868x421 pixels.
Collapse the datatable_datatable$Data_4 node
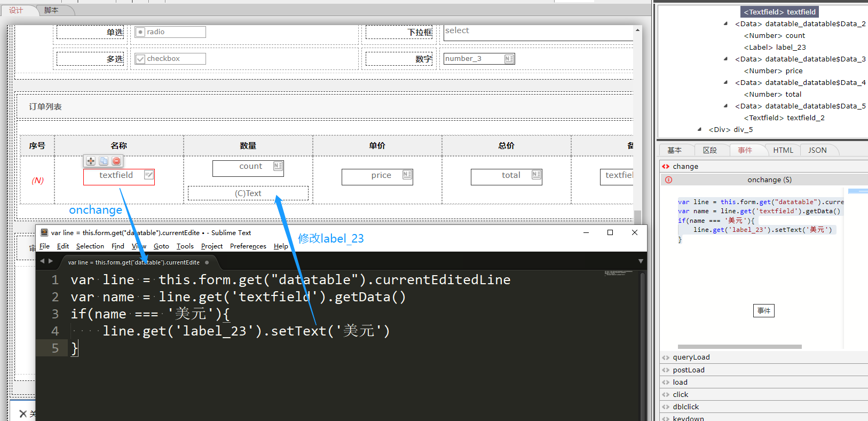pyautogui.click(x=725, y=82)
